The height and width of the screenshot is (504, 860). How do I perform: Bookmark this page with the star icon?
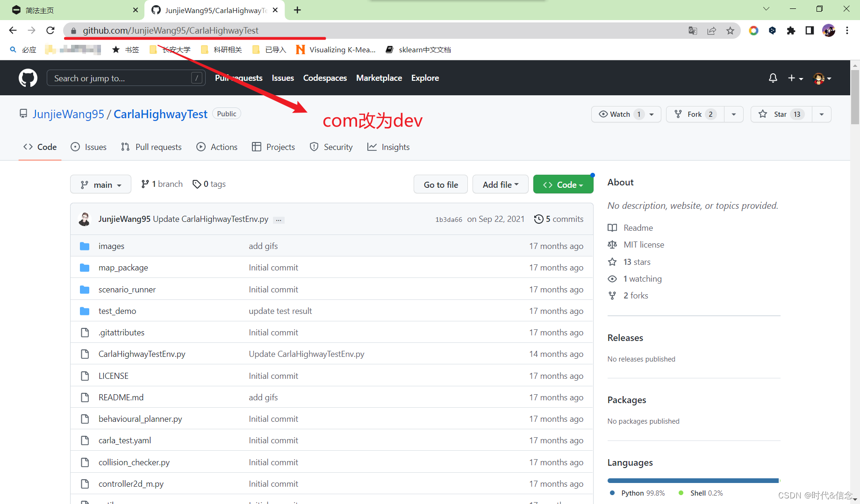coord(730,31)
